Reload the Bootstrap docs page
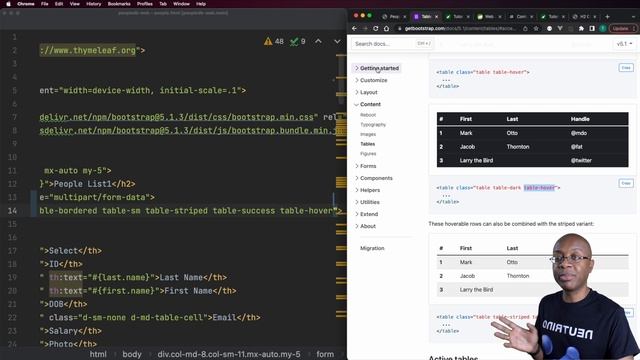The image size is (640, 360). pyautogui.click(x=376, y=29)
